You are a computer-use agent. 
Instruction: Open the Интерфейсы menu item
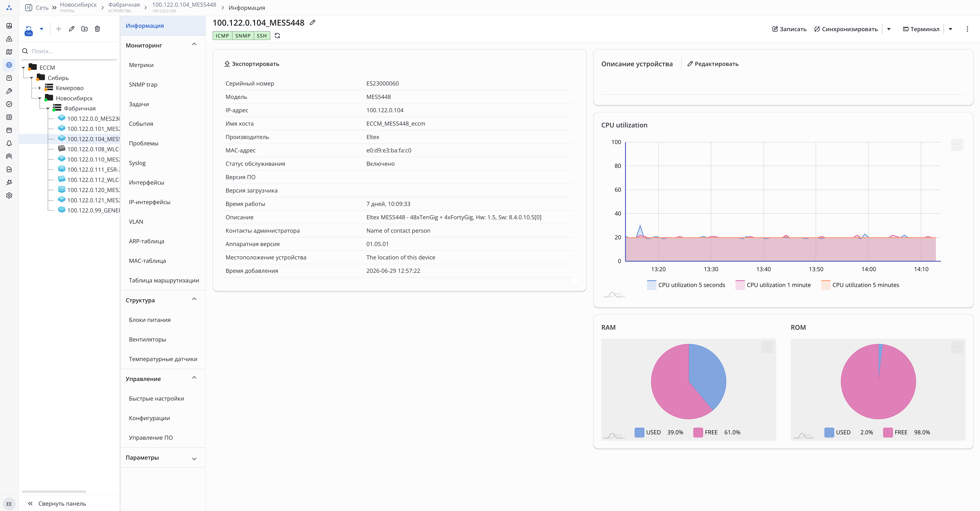(x=146, y=183)
